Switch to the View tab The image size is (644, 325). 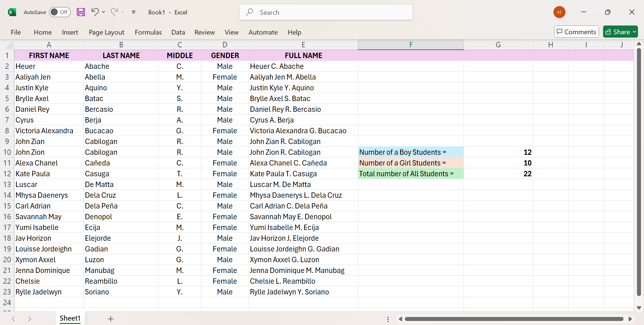[x=231, y=32]
